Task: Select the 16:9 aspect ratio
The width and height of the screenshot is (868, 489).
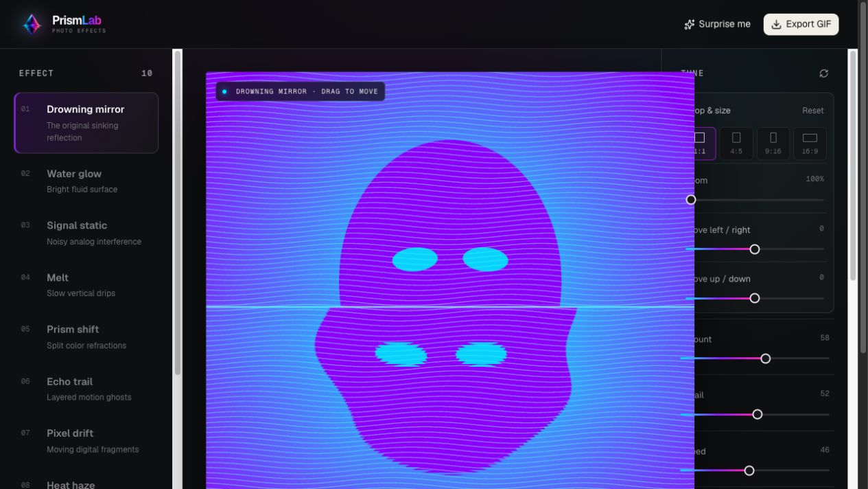Action: [x=810, y=144]
